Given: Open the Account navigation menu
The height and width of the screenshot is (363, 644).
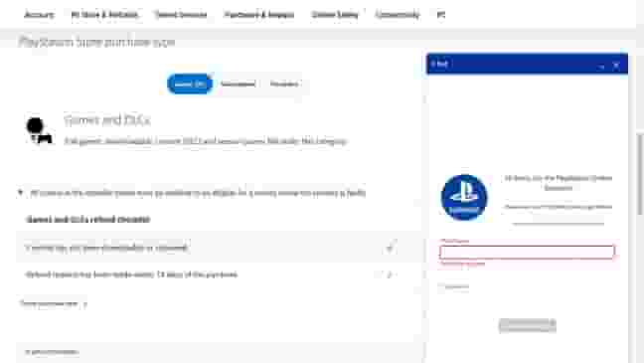Looking at the screenshot, I should point(39,15).
